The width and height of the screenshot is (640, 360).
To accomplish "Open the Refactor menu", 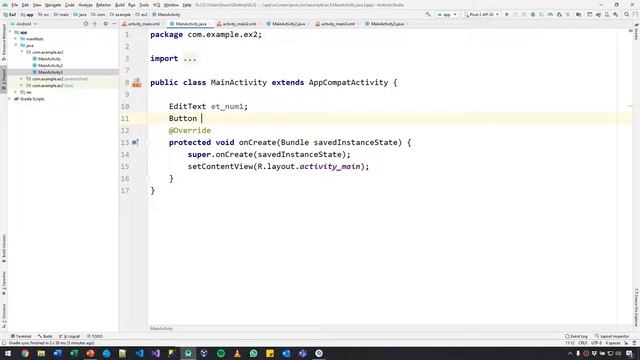I will [x=103, y=5].
